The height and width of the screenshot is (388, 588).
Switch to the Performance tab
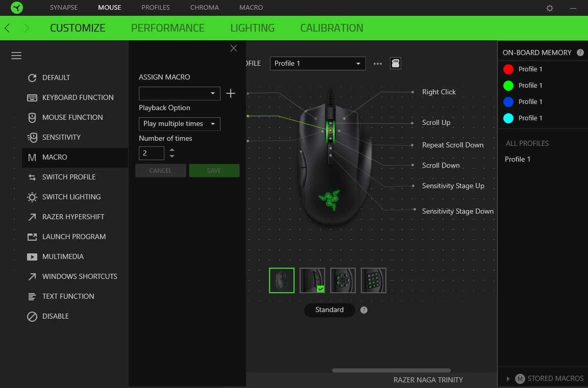point(167,28)
